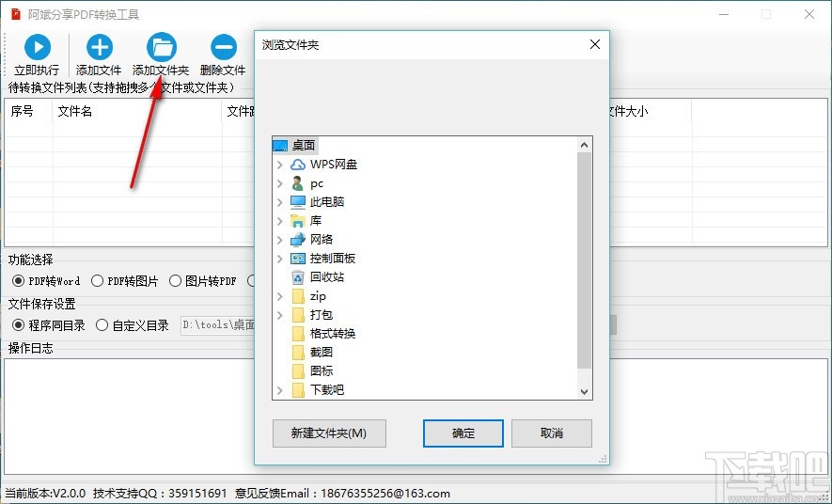Select the 桌面 tree label
Viewport: 832px width, 504px height.
tap(304, 146)
